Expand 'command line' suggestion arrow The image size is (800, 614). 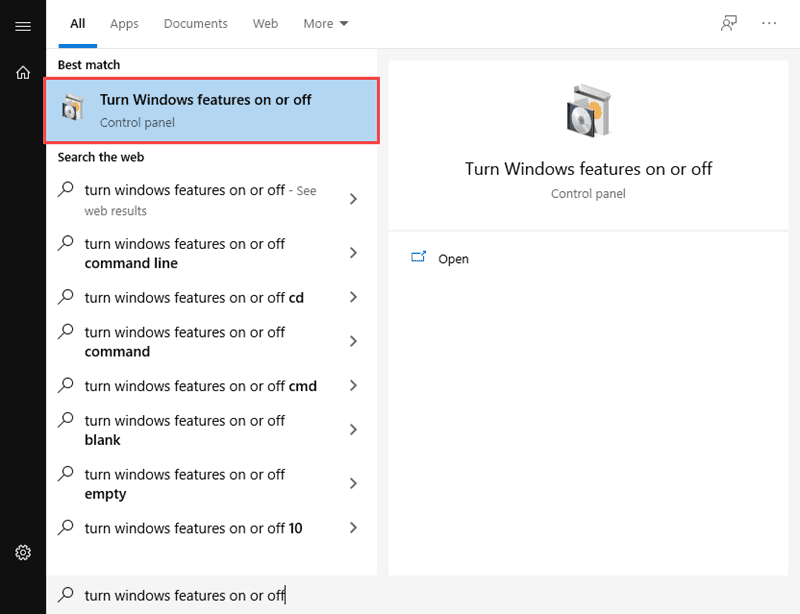354,253
